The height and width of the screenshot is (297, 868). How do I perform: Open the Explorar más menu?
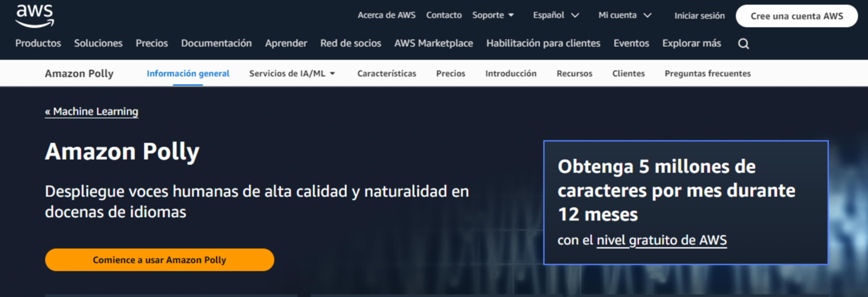click(691, 43)
